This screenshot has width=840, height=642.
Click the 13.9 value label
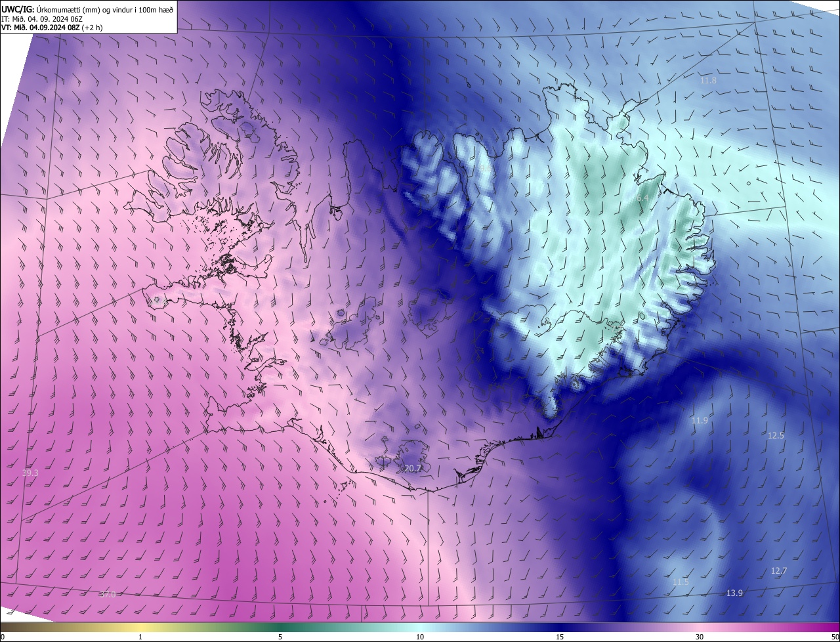pyautogui.click(x=734, y=593)
